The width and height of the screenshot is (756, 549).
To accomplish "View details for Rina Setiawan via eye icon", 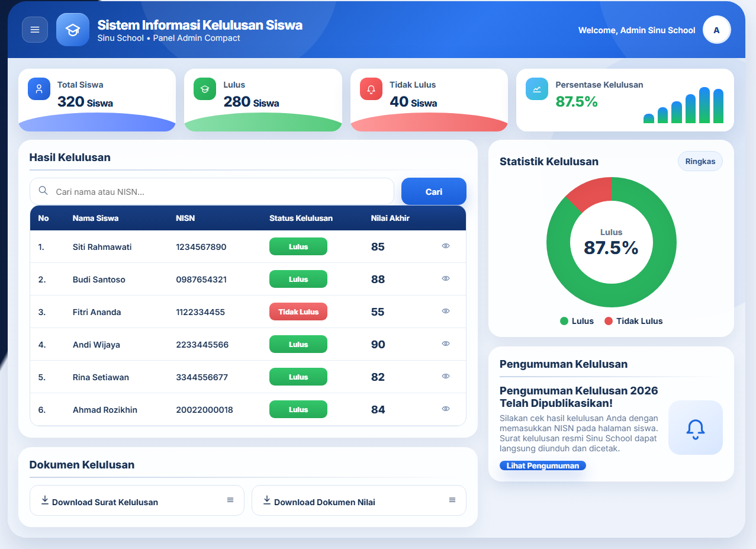I will click(x=446, y=376).
